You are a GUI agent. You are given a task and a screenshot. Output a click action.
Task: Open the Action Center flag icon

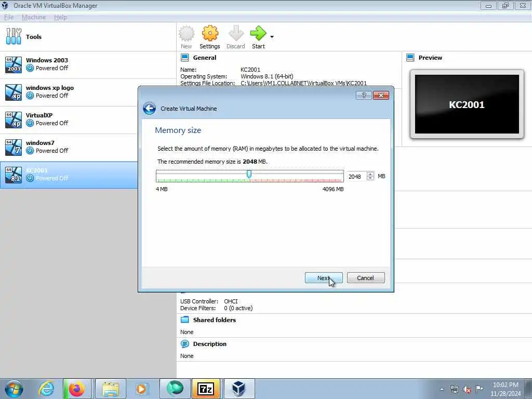[x=479, y=389]
